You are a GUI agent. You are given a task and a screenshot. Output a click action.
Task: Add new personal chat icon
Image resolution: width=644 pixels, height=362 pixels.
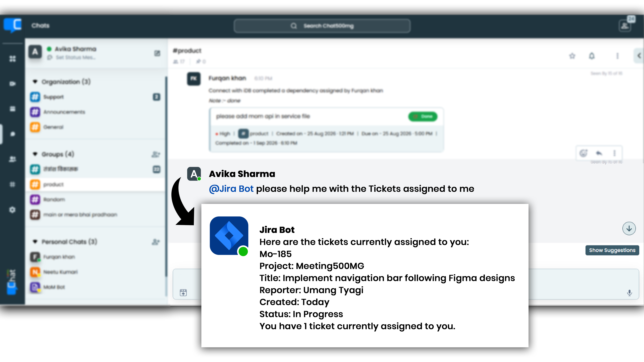155,242
